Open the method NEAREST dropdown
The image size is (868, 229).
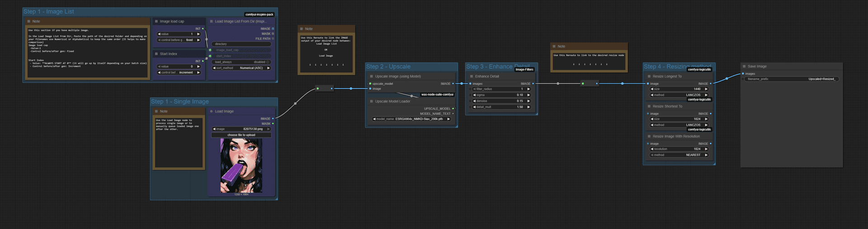[679, 155]
